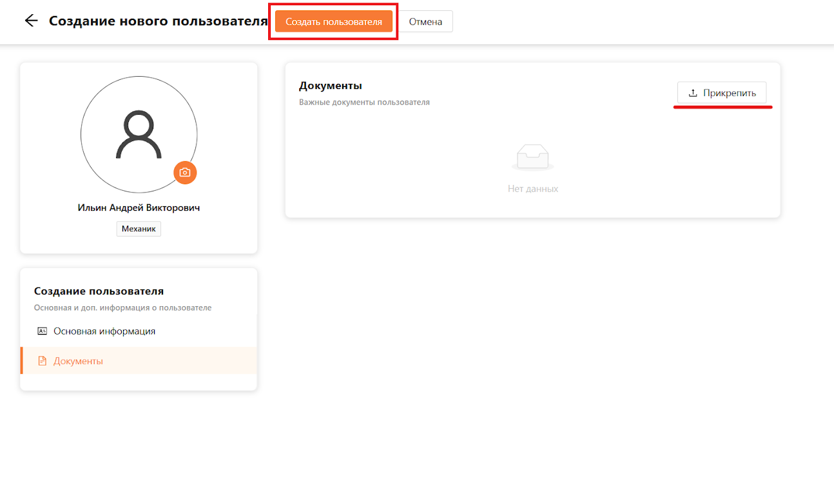834x504 pixels.
Task: Click the upload icon inside Прикрепить button
Action: click(693, 93)
